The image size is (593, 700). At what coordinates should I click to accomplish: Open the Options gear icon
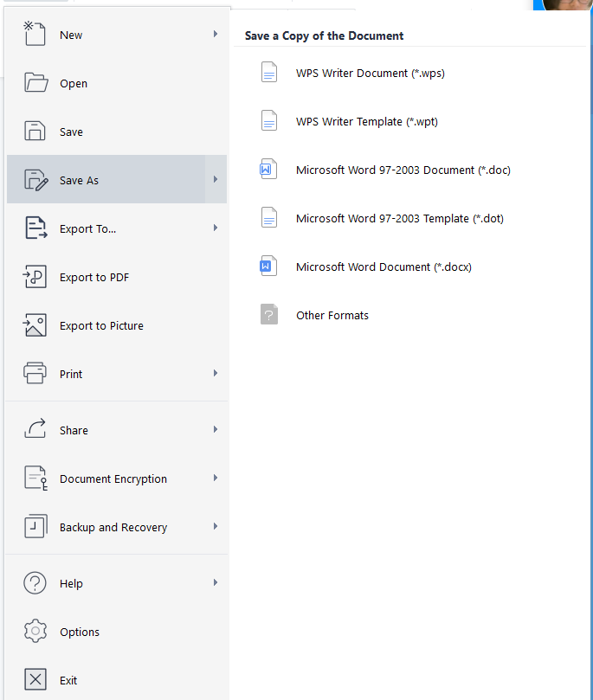[x=35, y=632]
